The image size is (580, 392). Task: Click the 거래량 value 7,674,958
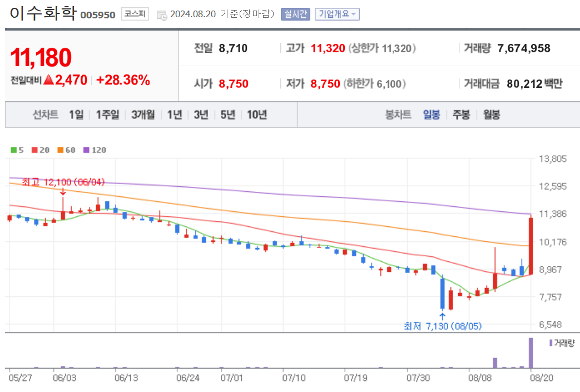tap(524, 48)
